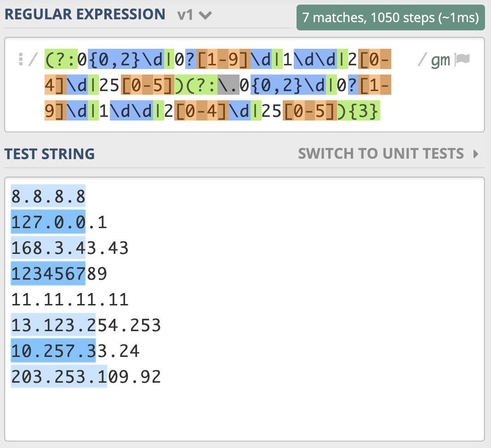The width and height of the screenshot is (491, 448).
Task: Click the 7 matches steps info badge
Action: coord(390,17)
